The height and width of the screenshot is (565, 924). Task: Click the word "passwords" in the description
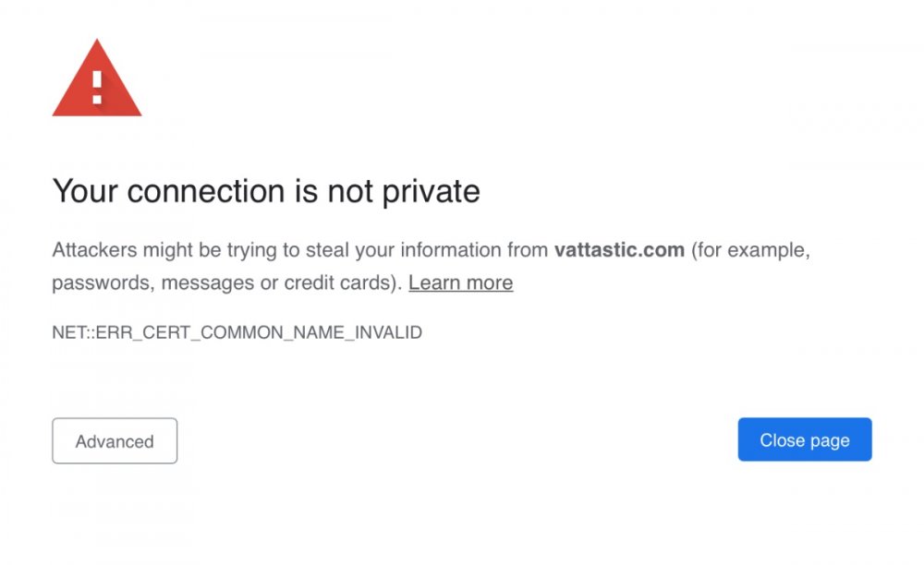(103, 282)
